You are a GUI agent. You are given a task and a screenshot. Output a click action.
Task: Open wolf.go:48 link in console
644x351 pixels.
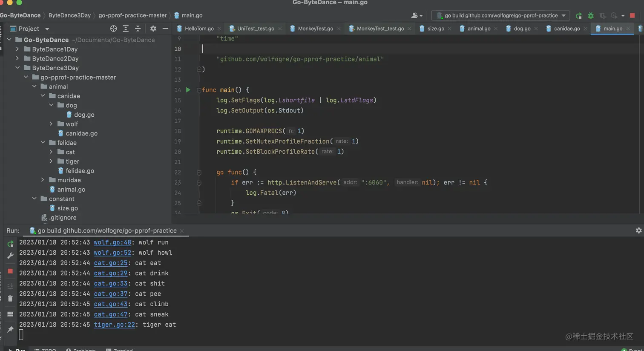[x=112, y=242]
